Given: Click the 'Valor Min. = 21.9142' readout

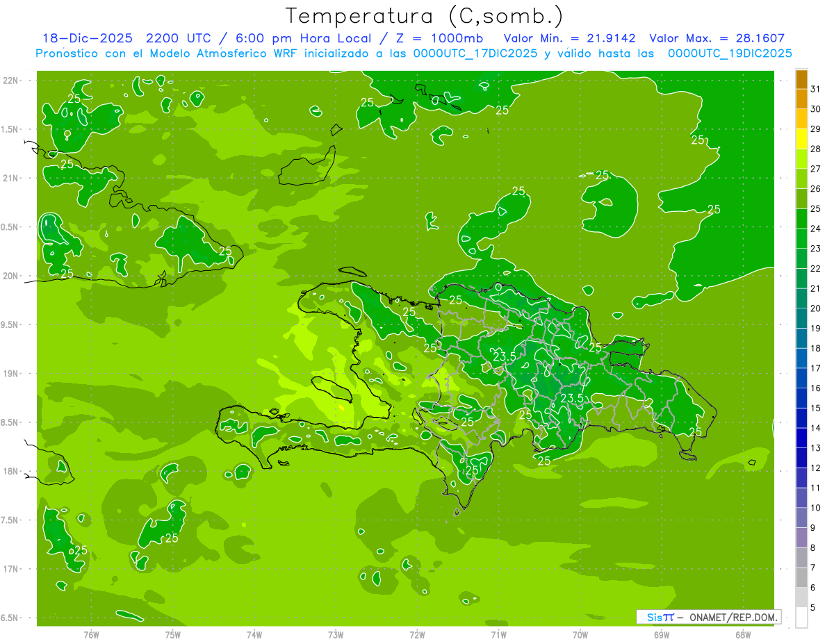Looking at the screenshot, I should pyautogui.click(x=570, y=38).
